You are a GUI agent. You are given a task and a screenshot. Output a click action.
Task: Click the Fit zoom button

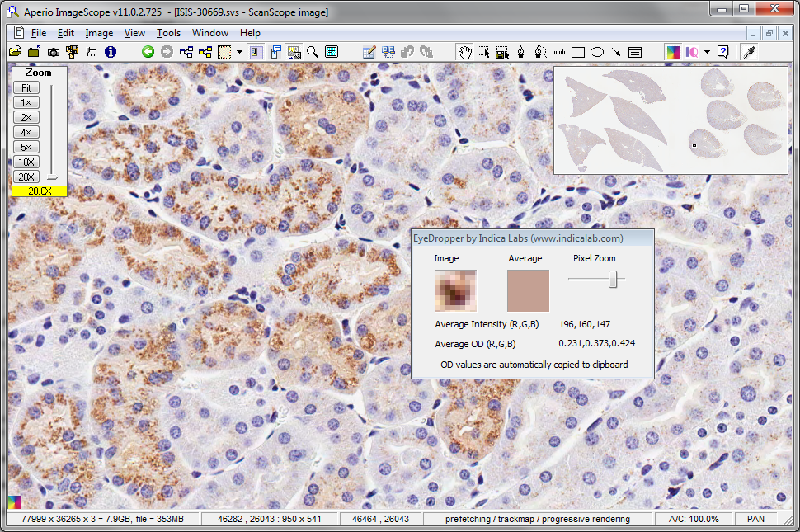tap(26, 87)
